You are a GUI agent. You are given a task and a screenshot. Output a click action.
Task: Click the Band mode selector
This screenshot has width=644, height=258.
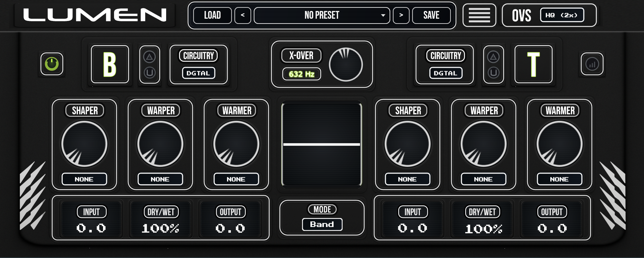coord(322,224)
